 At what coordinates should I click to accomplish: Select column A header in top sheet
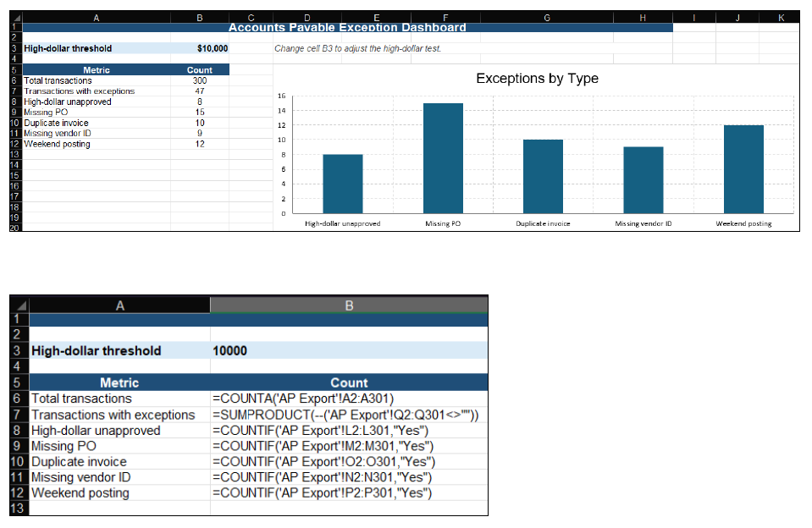97,18
